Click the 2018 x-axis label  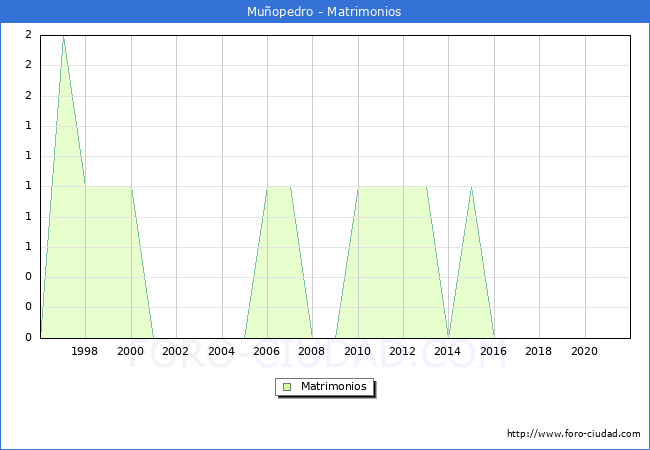538,351
